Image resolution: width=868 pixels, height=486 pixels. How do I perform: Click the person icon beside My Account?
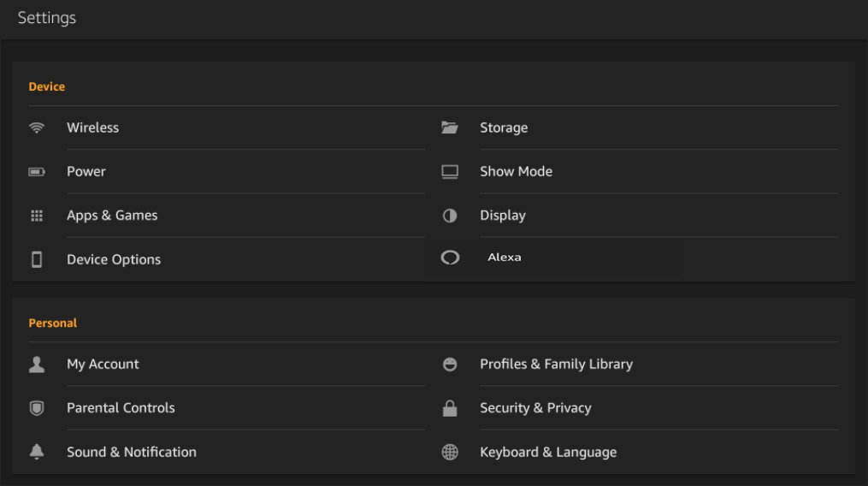pos(37,364)
